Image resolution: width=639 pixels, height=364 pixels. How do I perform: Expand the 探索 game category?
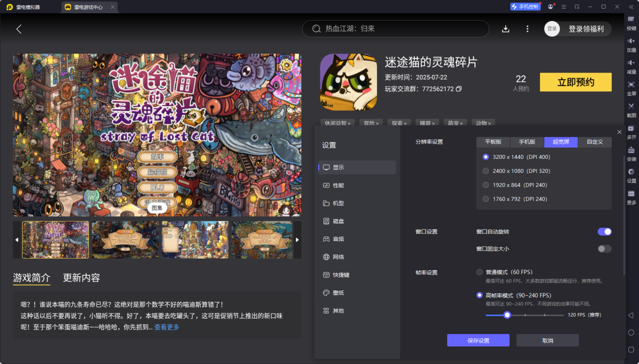398,122
